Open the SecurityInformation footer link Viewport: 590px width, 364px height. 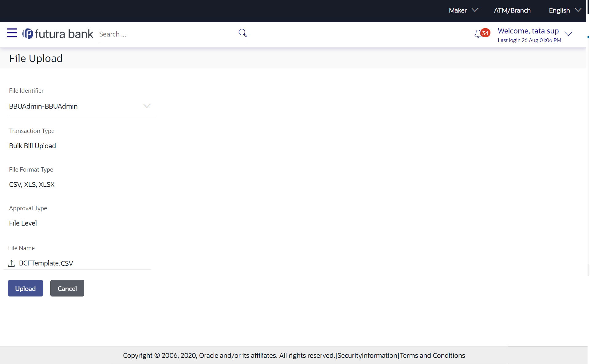click(x=367, y=355)
